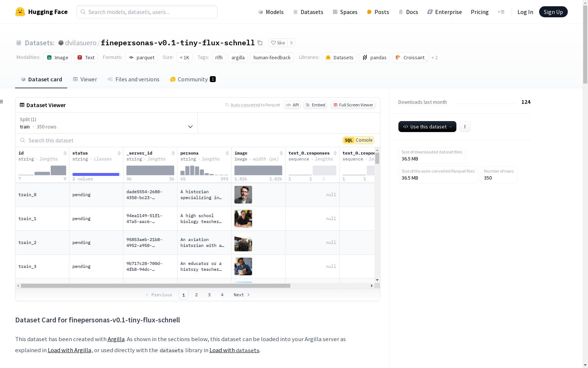
Task: Click the pandas library tag
Action: [x=374, y=57]
